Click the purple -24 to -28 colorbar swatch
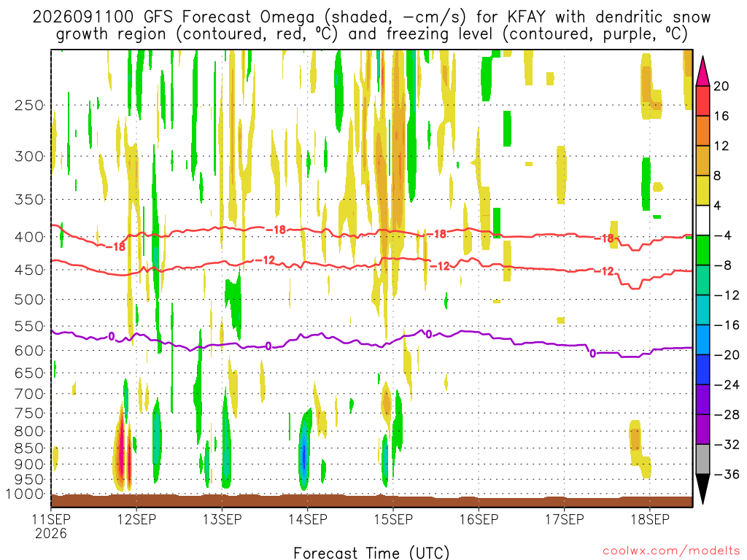747x560 pixels. point(703,400)
